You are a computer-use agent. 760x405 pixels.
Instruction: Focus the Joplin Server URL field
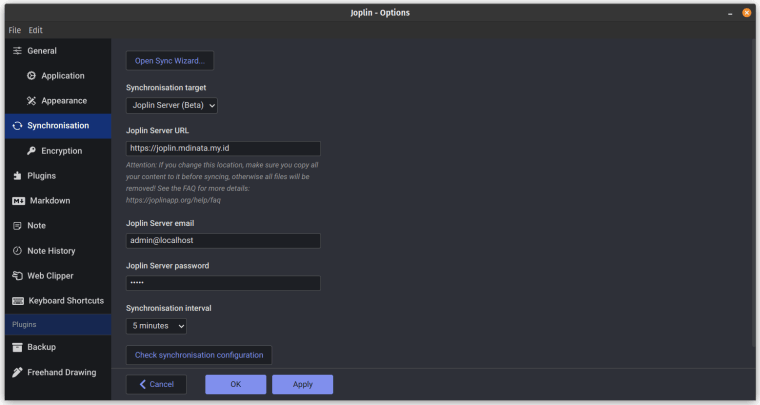click(223, 148)
